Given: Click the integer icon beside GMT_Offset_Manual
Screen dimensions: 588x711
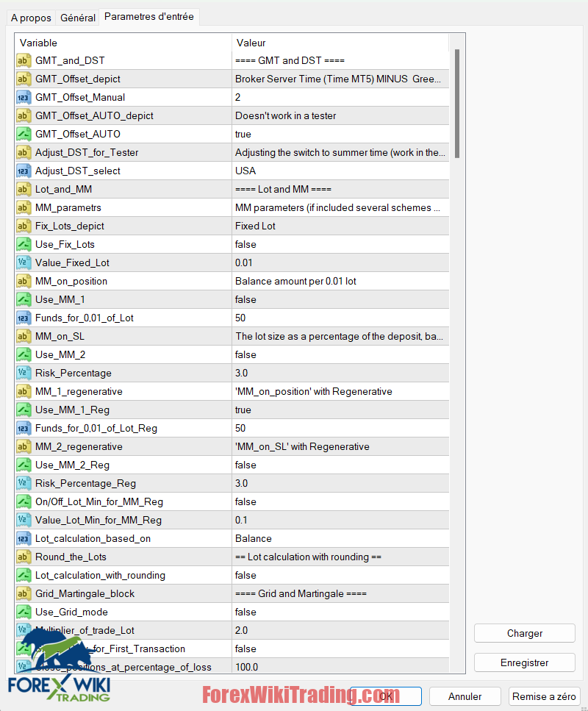Looking at the screenshot, I should [x=24, y=97].
